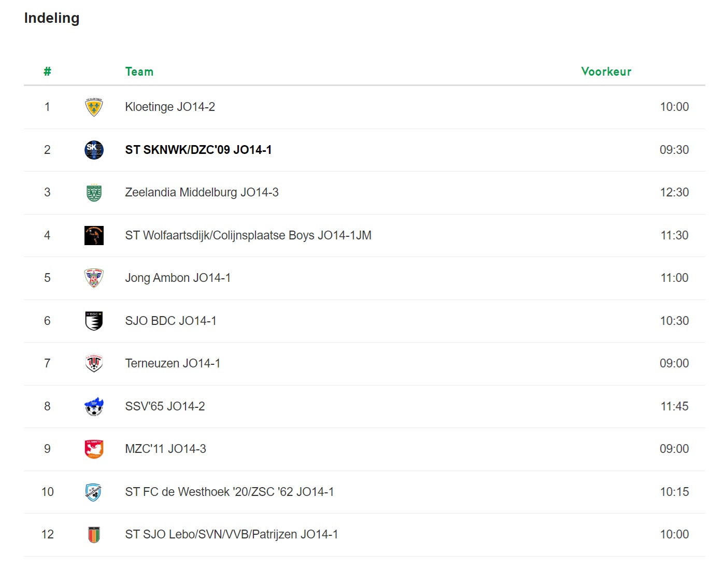Click the Terneuzen club crest

[x=94, y=364]
